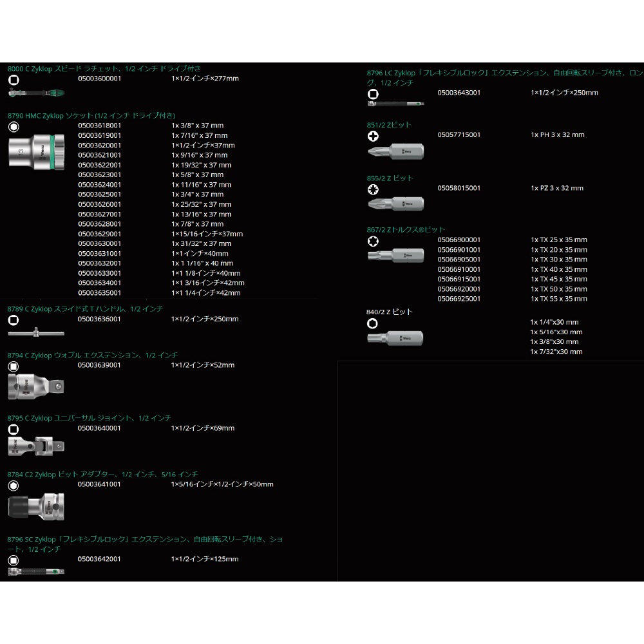Screen dimensions: 644x644
Task: Click the spec "1x PH 3 x 32 mm"
Action: (x=558, y=135)
